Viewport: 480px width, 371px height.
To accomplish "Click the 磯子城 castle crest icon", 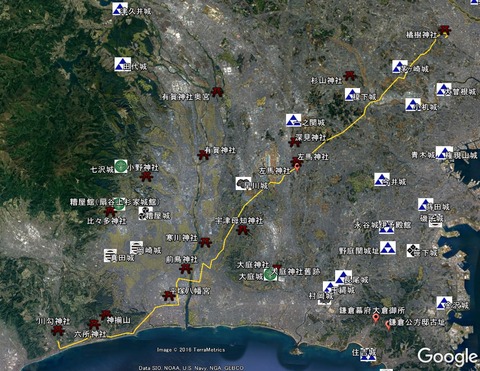I will (435, 221).
